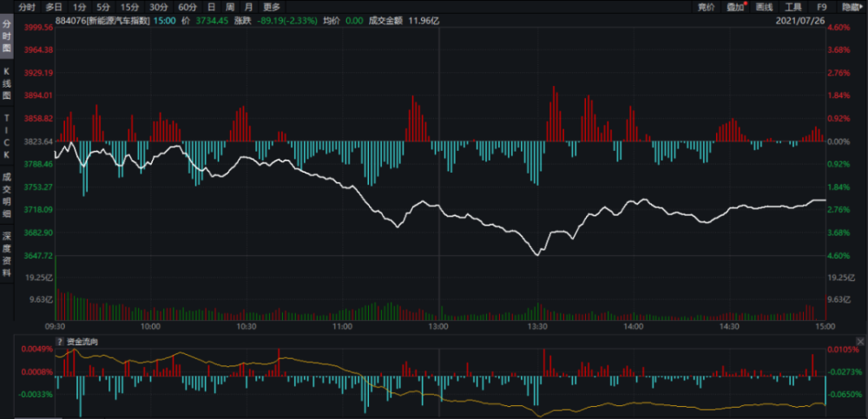Screen dimensions: 868x419
Task: Select the 5分 interval tab
Action: pyautogui.click(x=103, y=7)
